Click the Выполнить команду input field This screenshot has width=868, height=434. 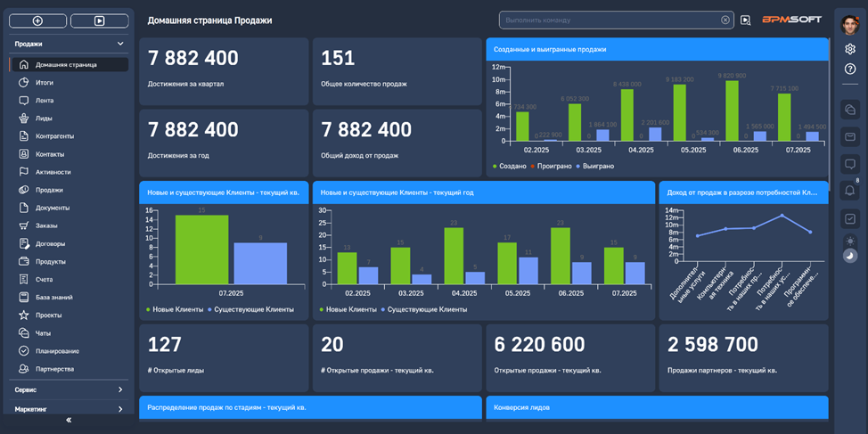(606, 20)
